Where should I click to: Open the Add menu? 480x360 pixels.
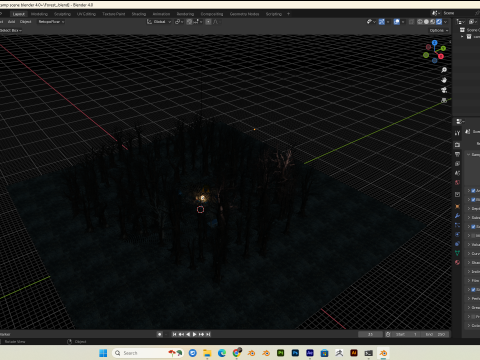click(x=11, y=22)
